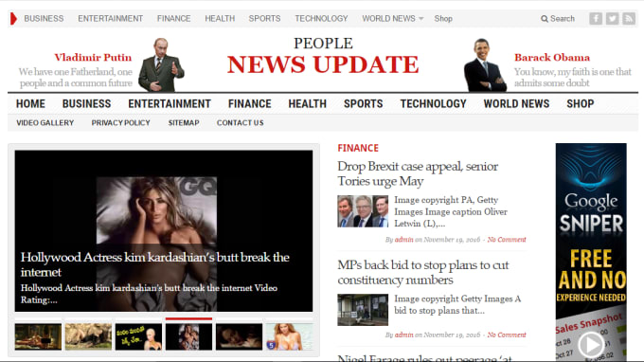Open No Comment link under MPs article
This screenshot has width=644, height=362.
507,335
